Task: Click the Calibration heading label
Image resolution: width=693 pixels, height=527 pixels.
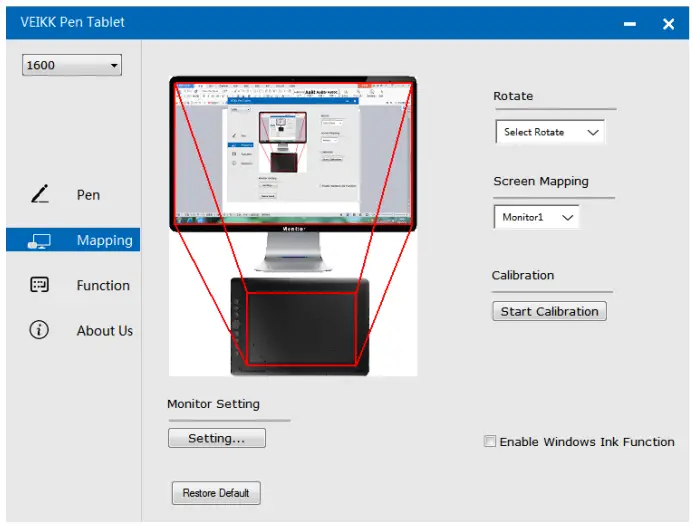Action: [523, 275]
